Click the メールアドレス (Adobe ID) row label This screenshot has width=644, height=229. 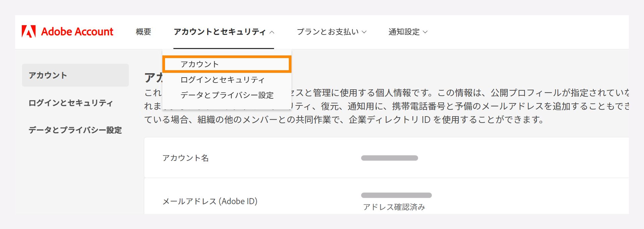[210, 201]
